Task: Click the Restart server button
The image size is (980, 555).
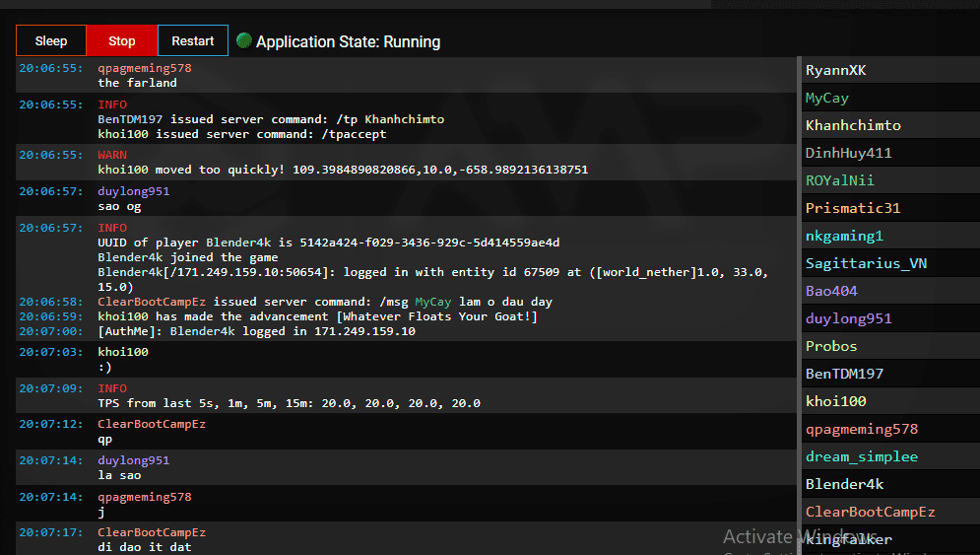Action: [x=193, y=40]
